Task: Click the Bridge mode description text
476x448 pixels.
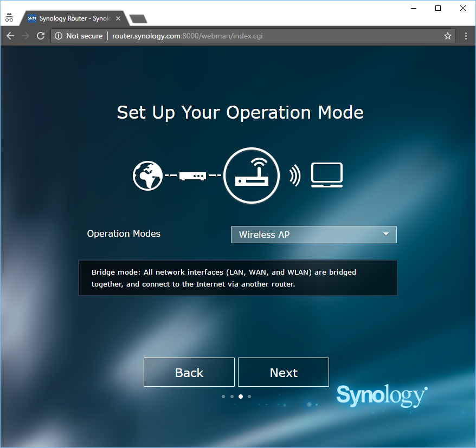Action: coord(224,278)
